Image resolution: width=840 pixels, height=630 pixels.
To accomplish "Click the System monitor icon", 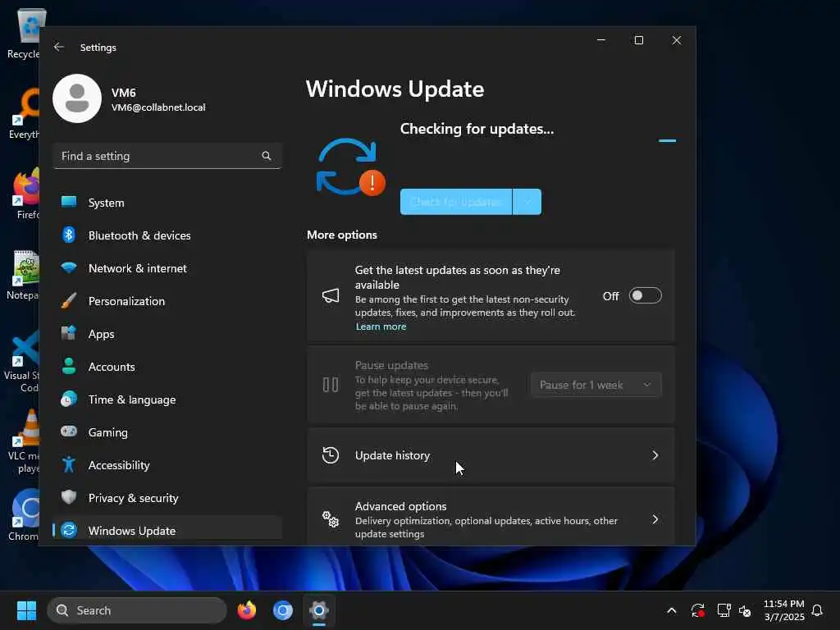I will (69, 202).
